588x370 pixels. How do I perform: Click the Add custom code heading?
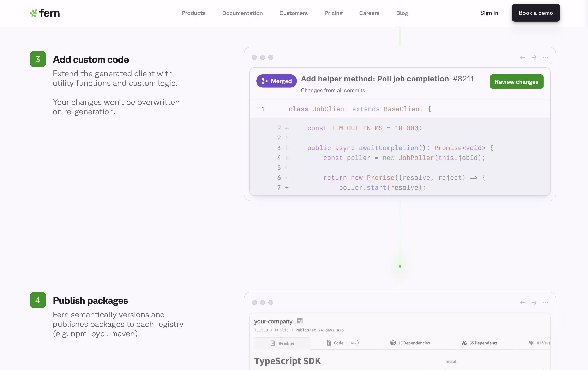[91, 60]
